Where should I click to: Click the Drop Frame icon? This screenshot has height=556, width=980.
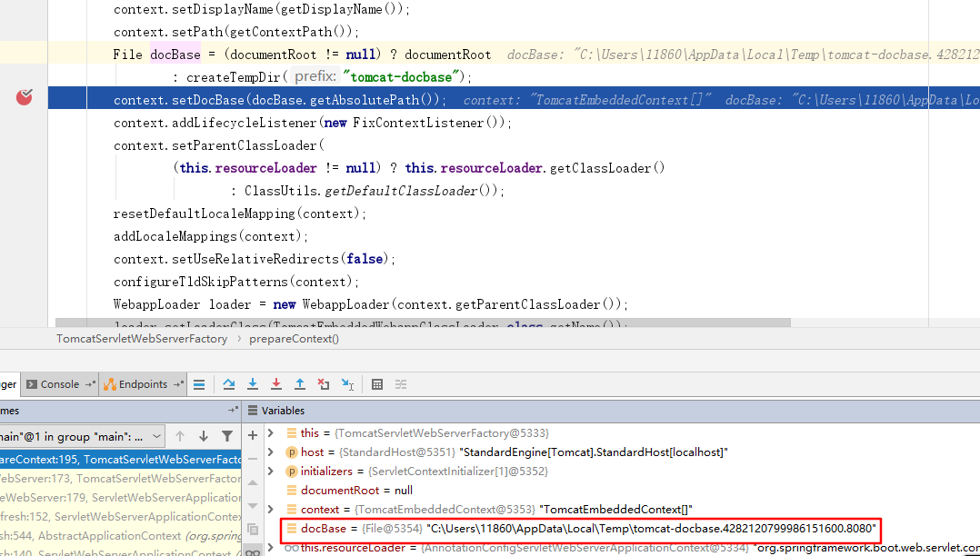324,384
